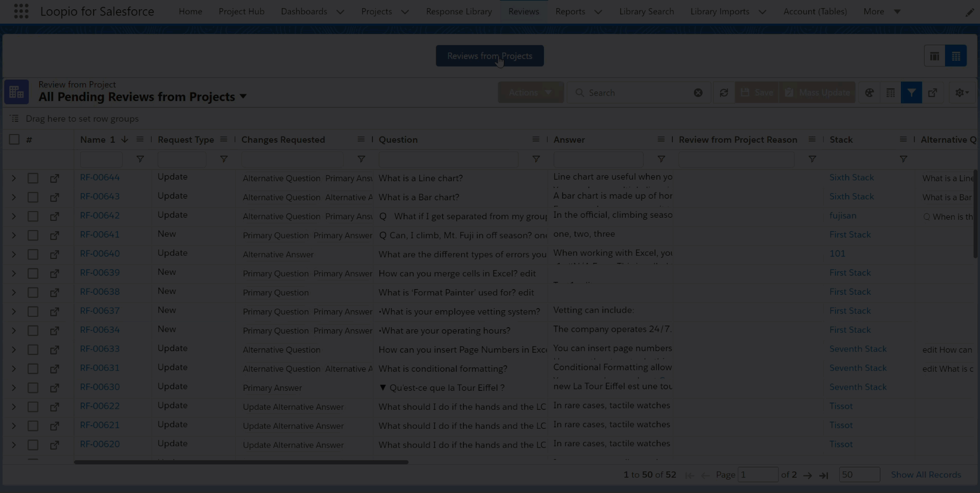Open RF-00644 record in new window icon
The width and height of the screenshot is (980, 493).
click(x=54, y=178)
